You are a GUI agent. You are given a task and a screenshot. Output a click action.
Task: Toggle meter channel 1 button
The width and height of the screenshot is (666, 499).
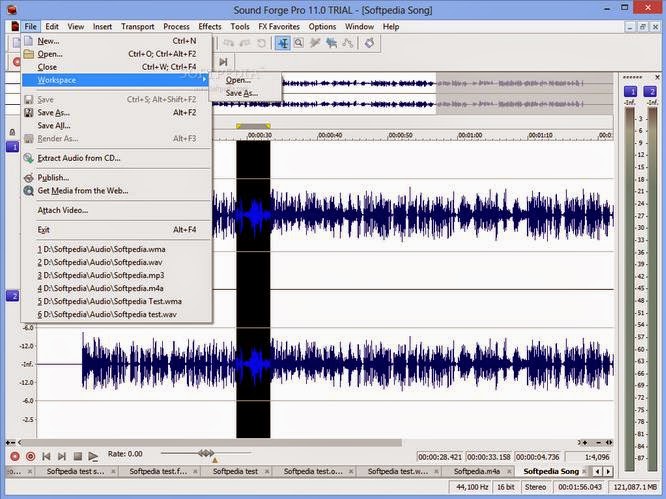pos(630,91)
